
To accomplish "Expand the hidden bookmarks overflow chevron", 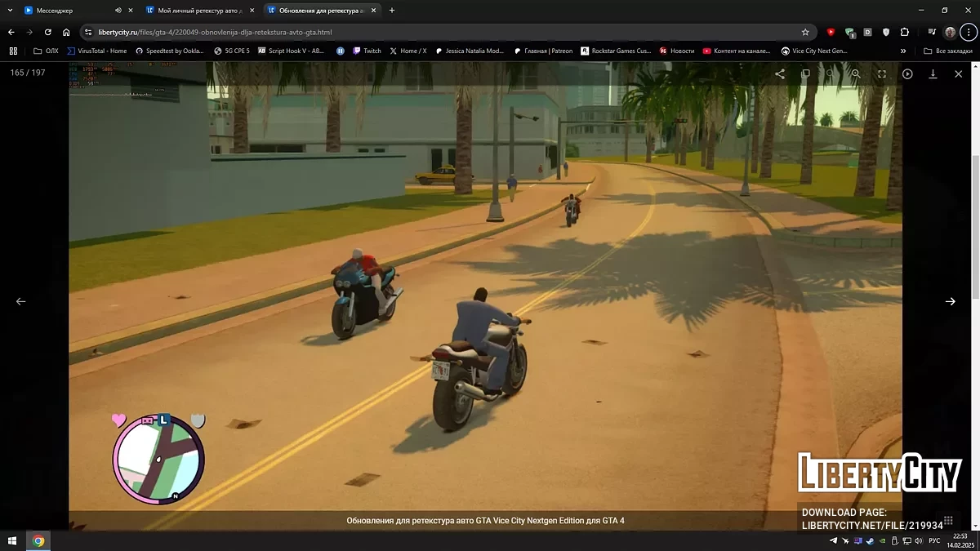I will pos(903,51).
